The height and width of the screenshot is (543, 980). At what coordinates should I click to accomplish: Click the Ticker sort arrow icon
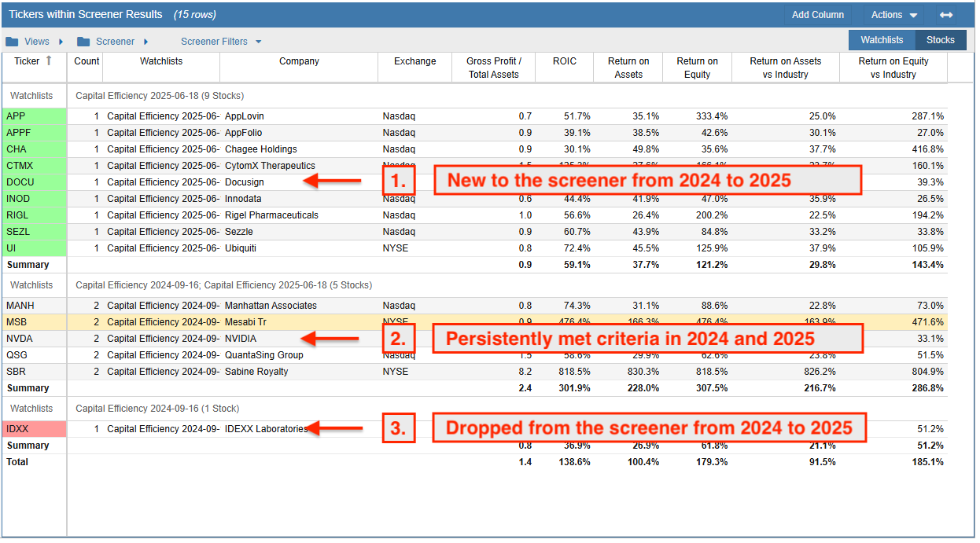pos(50,61)
